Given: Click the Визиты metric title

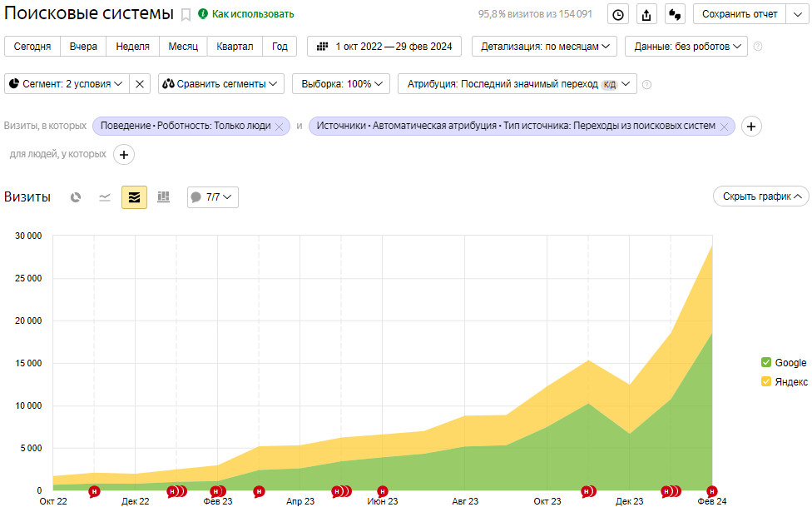Looking at the screenshot, I should [x=27, y=197].
